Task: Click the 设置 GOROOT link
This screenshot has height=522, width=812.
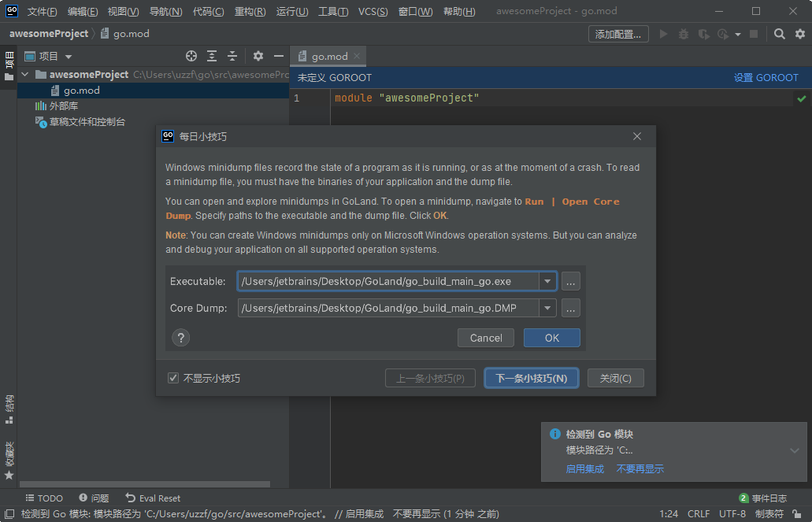Action: click(x=766, y=78)
